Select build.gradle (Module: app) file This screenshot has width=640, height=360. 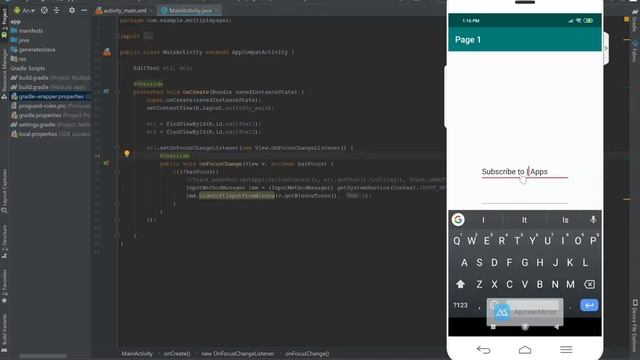point(48,87)
